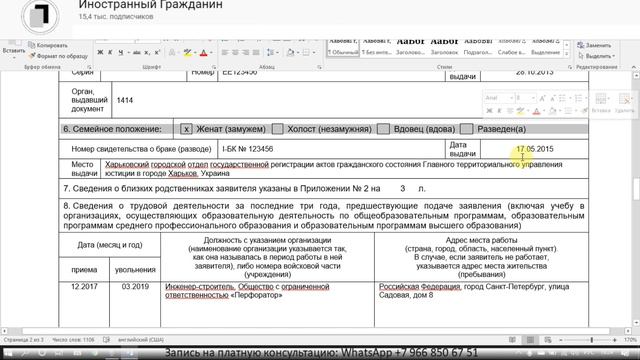Select the Выделение style in the gallery
Image resolution: width=640 pixels, height=360 pixels.
click(x=545, y=48)
